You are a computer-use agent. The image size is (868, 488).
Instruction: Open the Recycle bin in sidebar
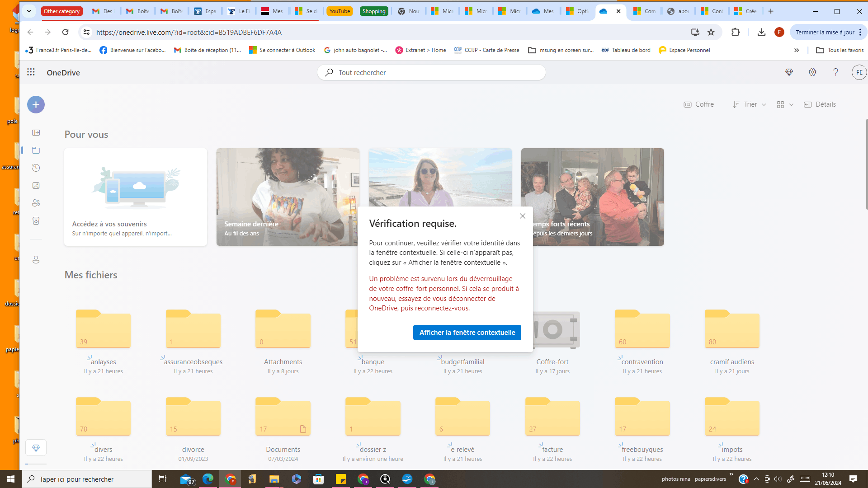tap(36, 221)
